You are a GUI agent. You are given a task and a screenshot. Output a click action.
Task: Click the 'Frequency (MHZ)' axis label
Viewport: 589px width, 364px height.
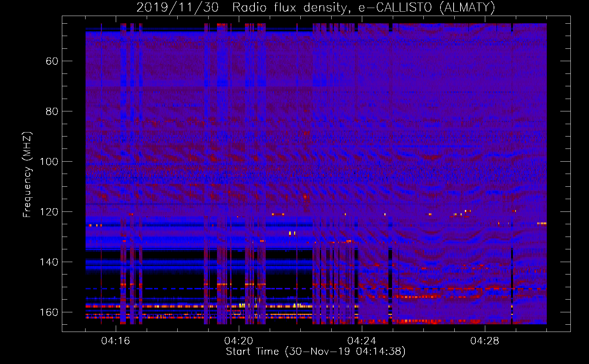click(x=27, y=175)
